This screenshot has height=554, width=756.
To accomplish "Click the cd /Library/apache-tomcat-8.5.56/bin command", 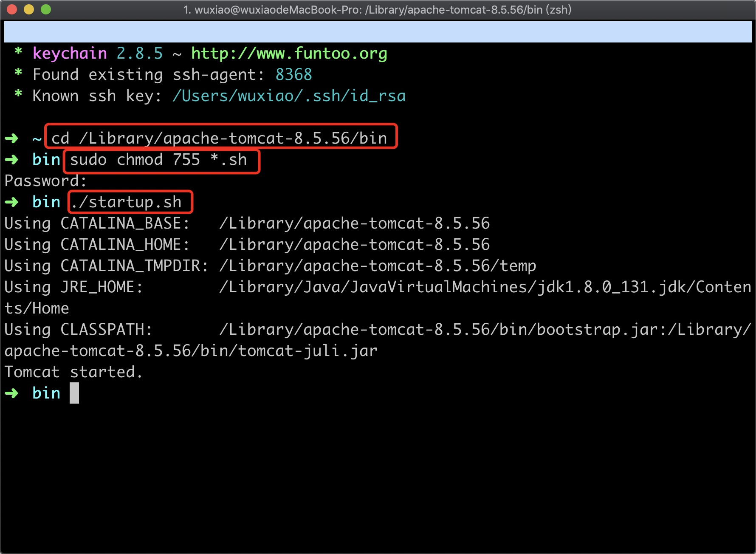I will 220,138.
